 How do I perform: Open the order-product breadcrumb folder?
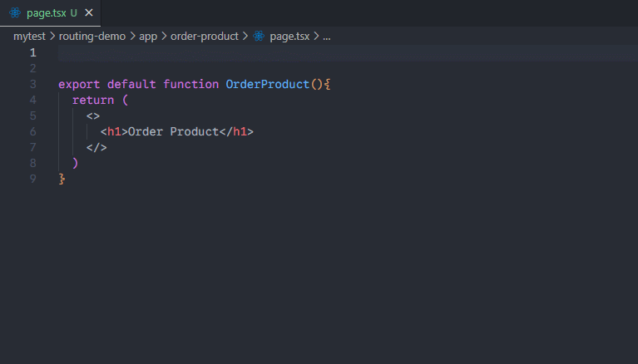click(204, 37)
